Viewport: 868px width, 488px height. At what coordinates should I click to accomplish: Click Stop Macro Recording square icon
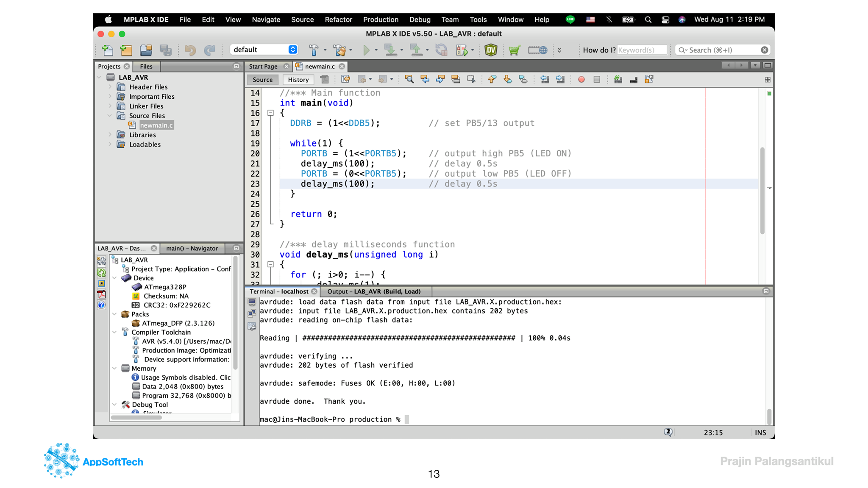click(x=597, y=79)
